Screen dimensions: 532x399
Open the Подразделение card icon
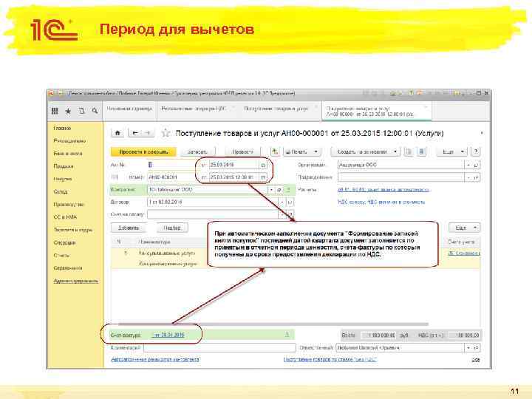476,177
